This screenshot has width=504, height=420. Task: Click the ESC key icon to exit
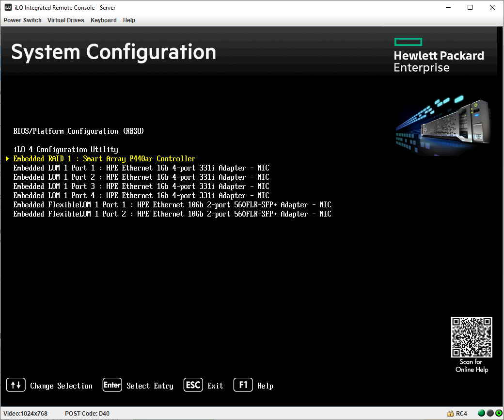[x=193, y=385]
